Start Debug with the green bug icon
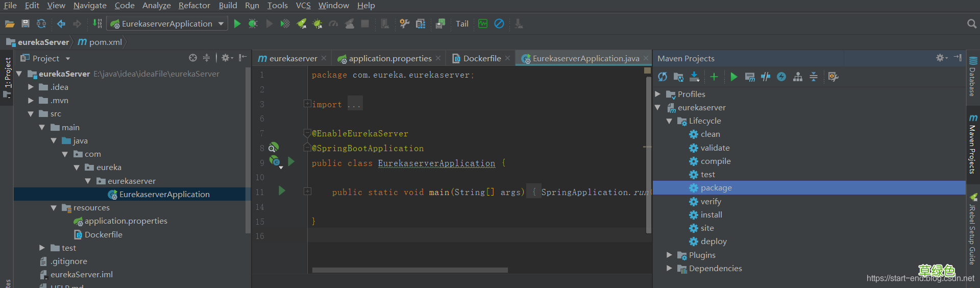 tap(253, 23)
